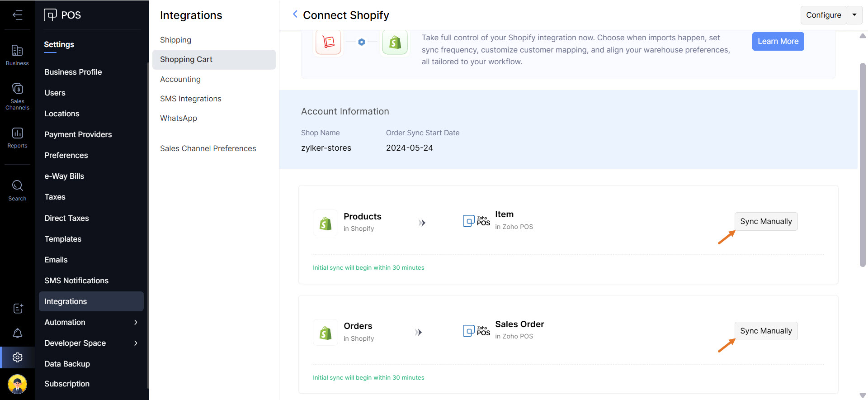Open the notifications bell icon
This screenshot has width=868, height=400.
(17, 333)
